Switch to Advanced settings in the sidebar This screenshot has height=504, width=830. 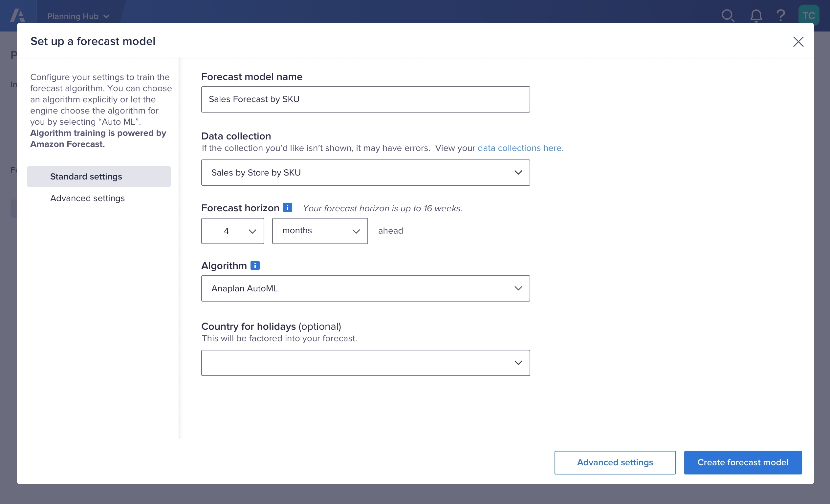point(87,198)
